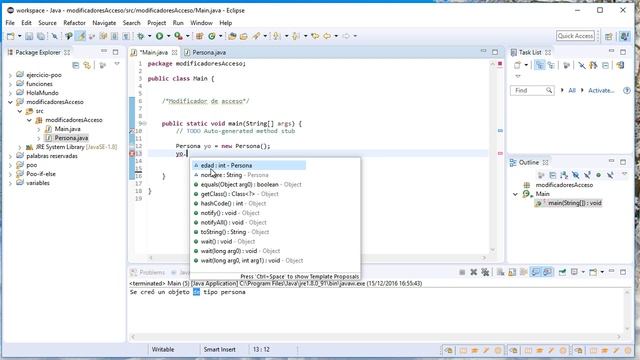Open the Refactor menu
640x360 pixels.
coord(74,23)
